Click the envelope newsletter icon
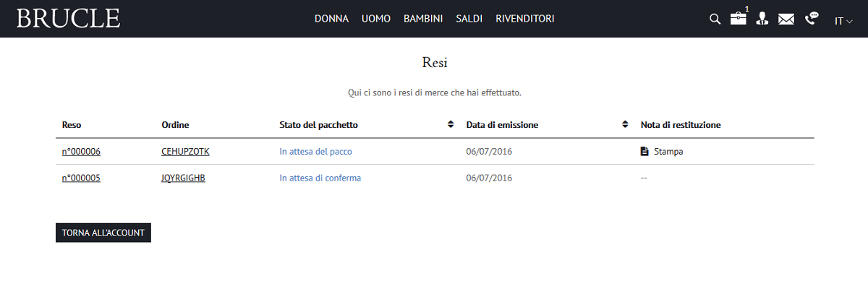This screenshot has height=307, width=868. pos(786,20)
